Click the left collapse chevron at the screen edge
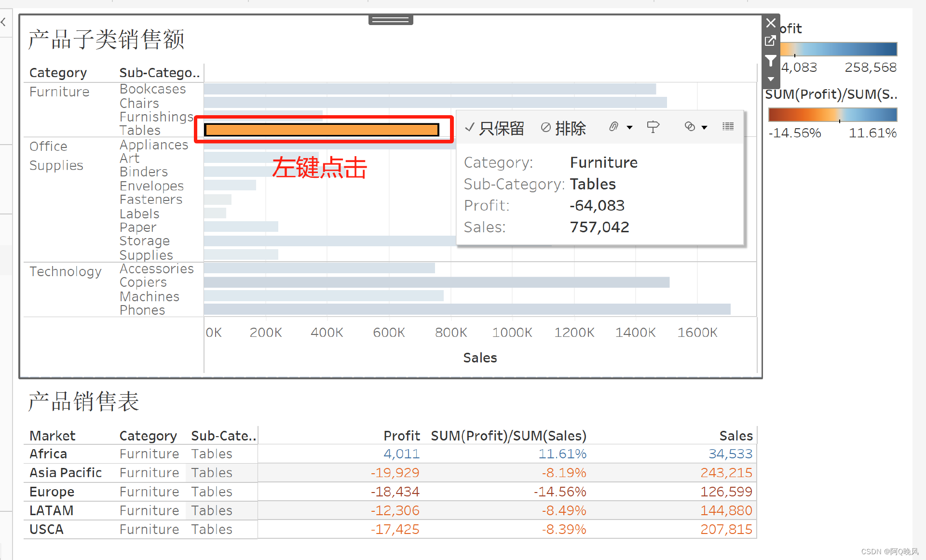The height and width of the screenshot is (560, 926). (3, 22)
